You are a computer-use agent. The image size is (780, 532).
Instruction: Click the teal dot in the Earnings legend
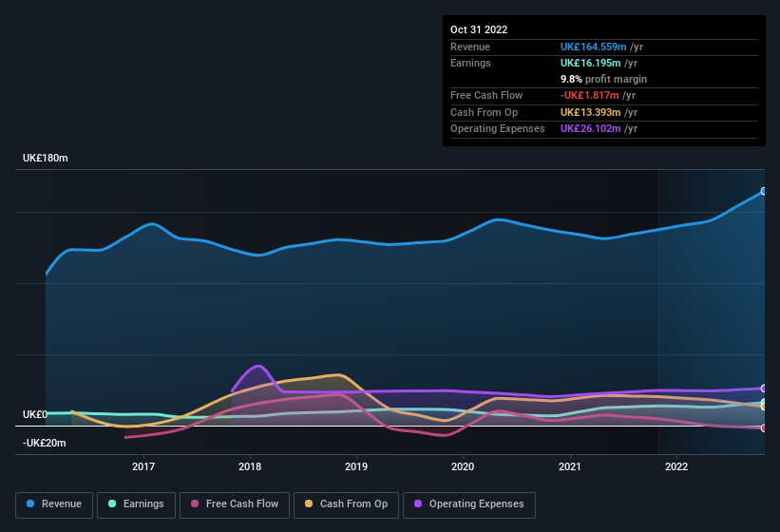113,504
